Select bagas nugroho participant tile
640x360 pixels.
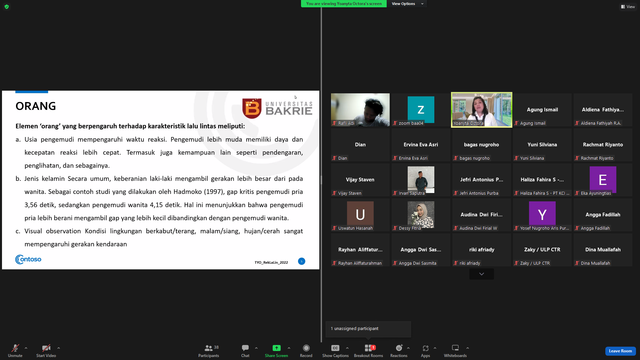click(482, 145)
